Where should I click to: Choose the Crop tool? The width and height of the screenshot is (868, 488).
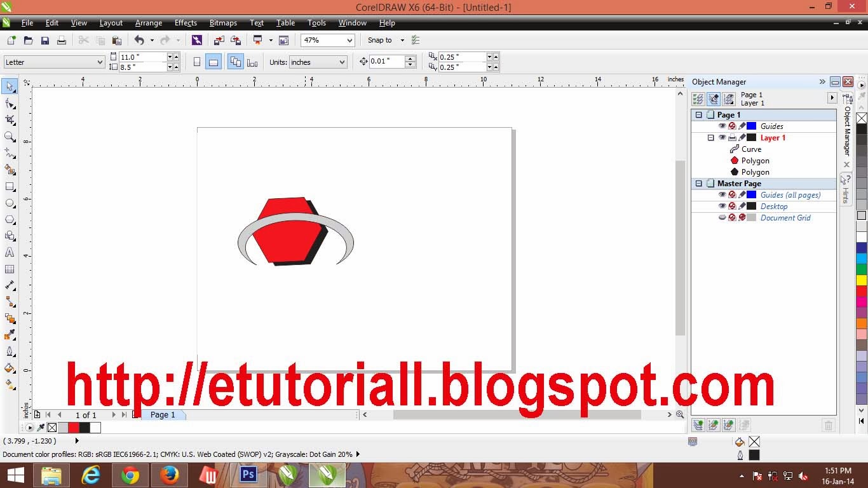coord(10,119)
